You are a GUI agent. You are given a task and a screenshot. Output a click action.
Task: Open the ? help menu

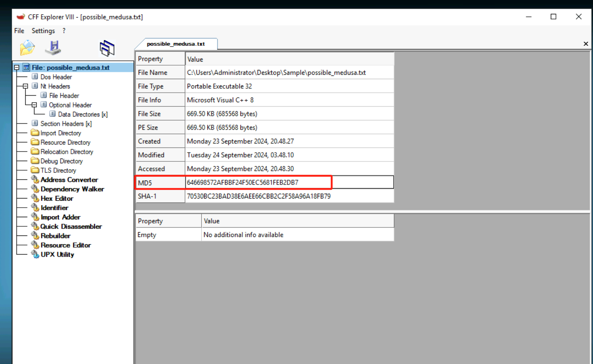[64, 31]
